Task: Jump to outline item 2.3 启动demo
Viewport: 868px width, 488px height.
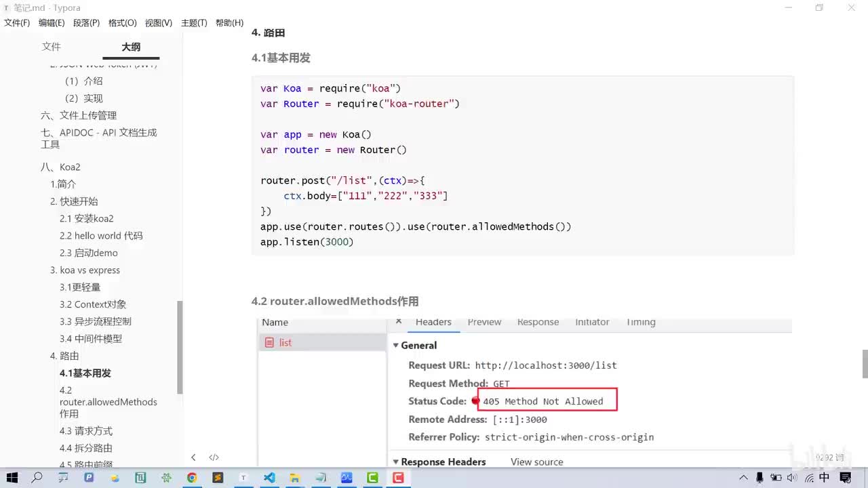Action: [x=89, y=253]
